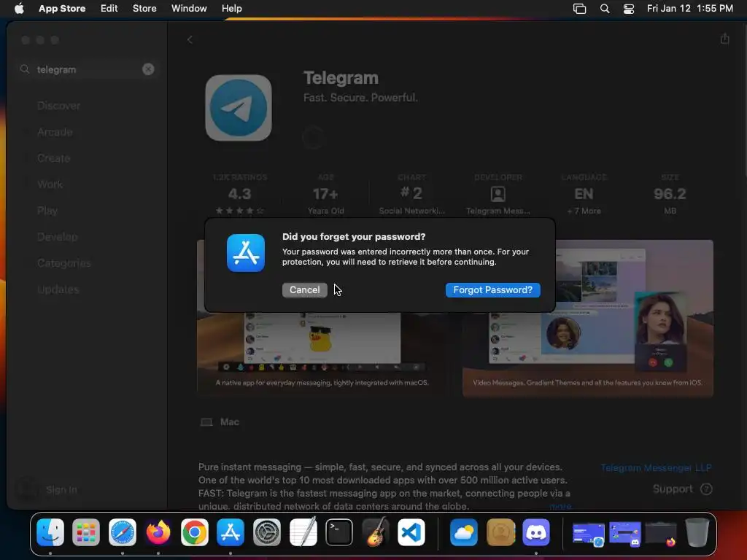Open minimized Firefox window thumbnail in dock
747x560 pixels.
click(x=661, y=534)
